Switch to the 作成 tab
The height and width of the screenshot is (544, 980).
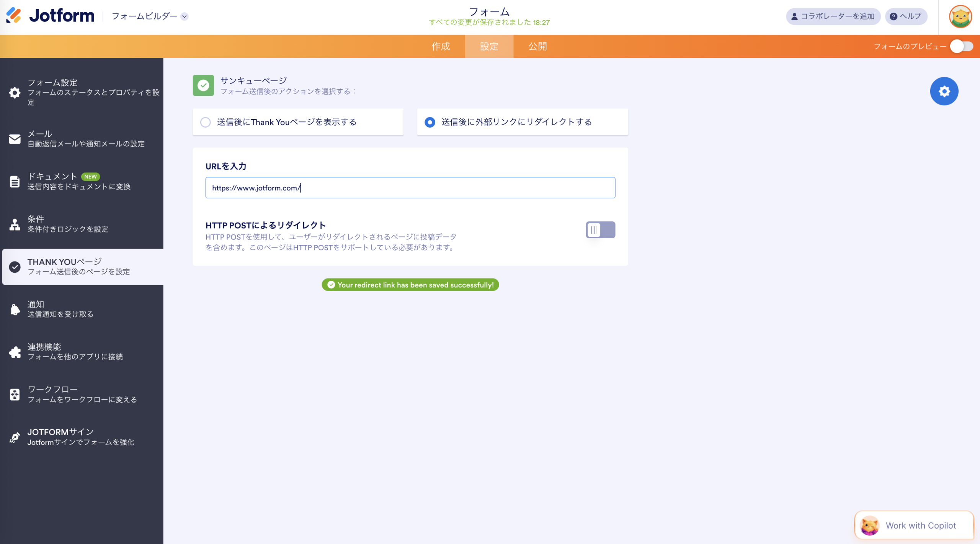tap(441, 46)
